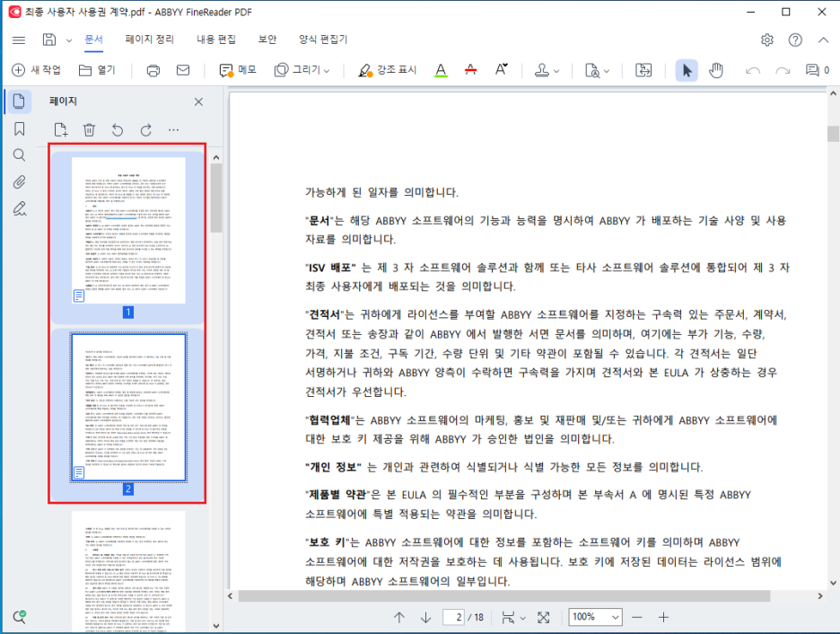Open the 양식 편집기 tab
Screen dimensions: 840x634
coord(323,40)
